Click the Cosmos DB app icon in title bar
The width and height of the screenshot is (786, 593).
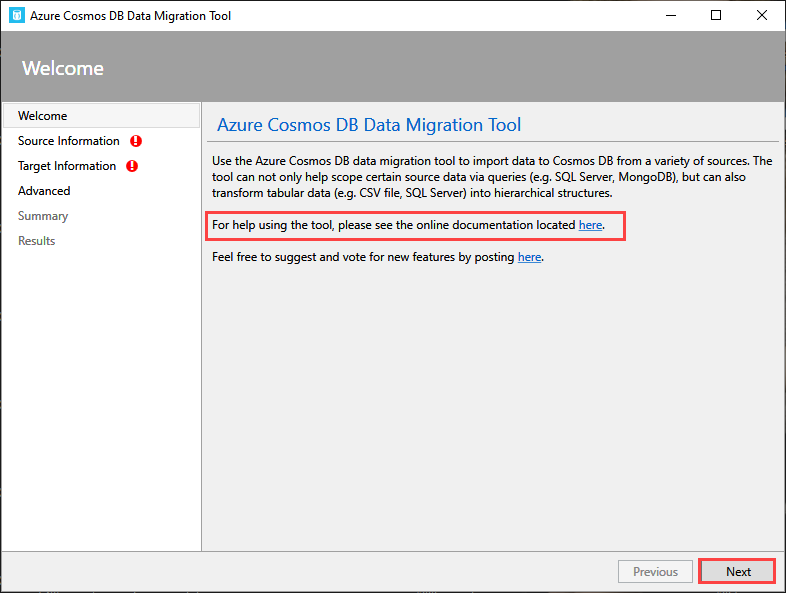16,16
